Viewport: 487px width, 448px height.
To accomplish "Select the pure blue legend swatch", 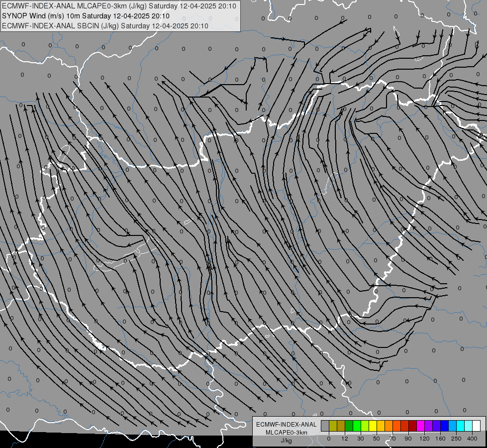I will 444,426.
